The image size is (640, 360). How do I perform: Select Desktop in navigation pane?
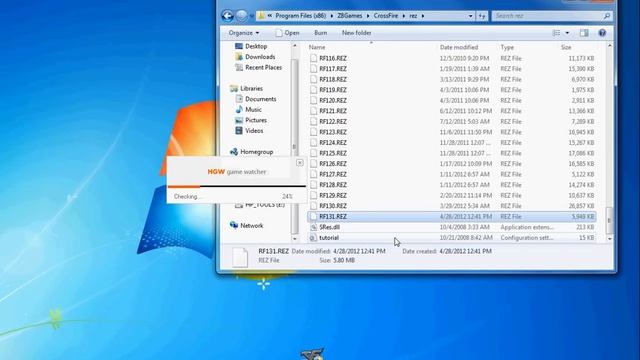click(x=251, y=46)
